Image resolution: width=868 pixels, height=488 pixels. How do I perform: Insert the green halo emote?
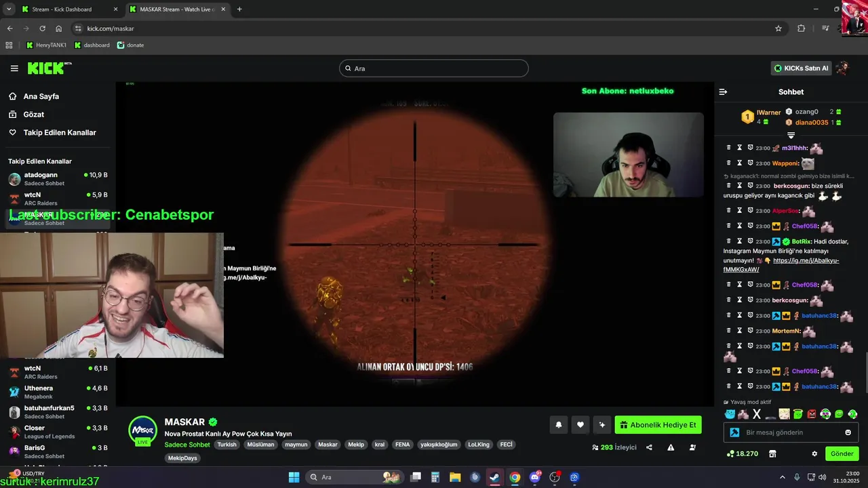[x=798, y=414]
